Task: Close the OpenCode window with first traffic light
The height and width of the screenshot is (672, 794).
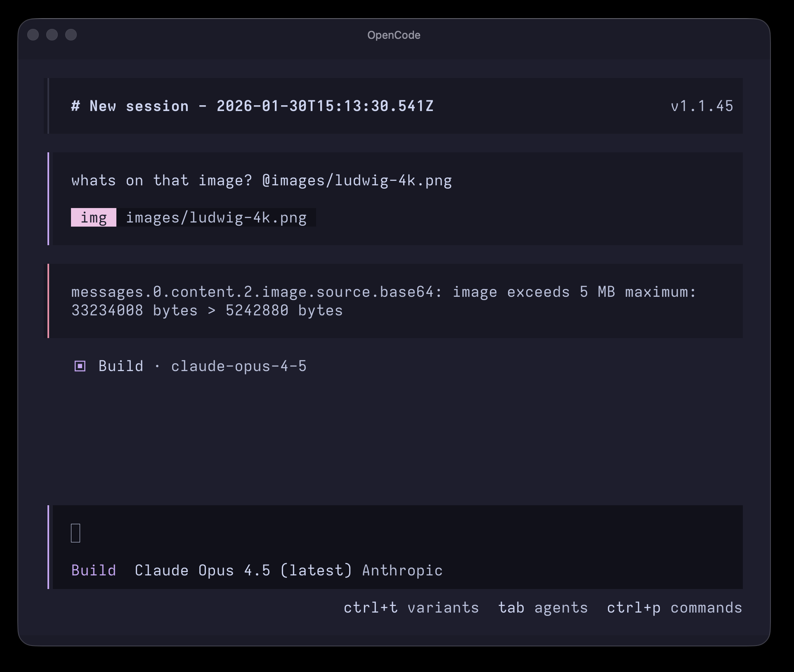Action: coord(33,35)
